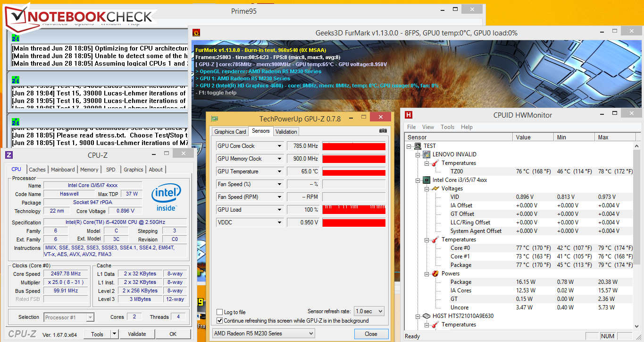This screenshot has width=644, height=342.
Task: Uncheck Continue refreshing in background checkbox
Action: (219, 321)
